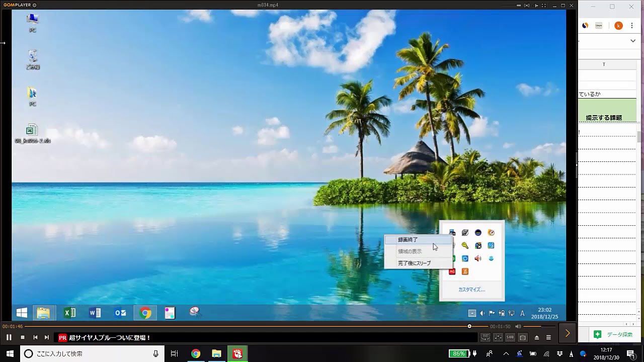Skip to the next video file
644x362 pixels.
tap(47, 337)
